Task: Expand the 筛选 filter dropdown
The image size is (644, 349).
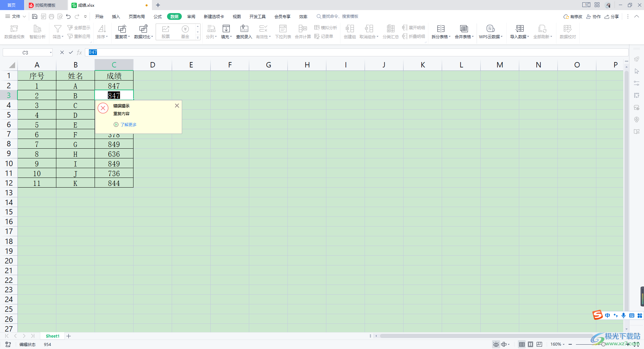Action: click(x=58, y=37)
